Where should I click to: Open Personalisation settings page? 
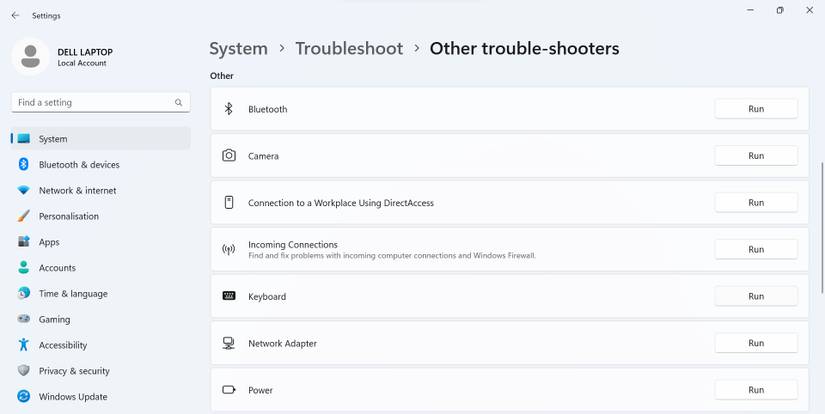[x=68, y=216]
